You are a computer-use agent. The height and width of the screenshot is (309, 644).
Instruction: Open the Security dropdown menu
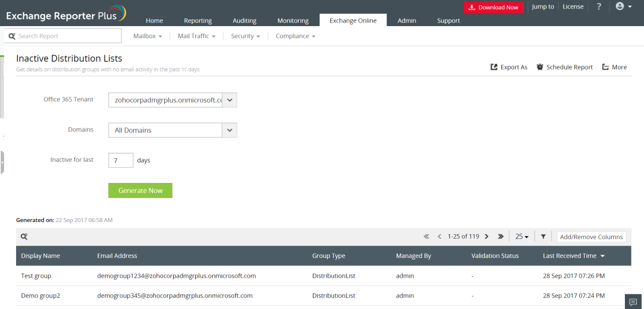(x=246, y=36)
